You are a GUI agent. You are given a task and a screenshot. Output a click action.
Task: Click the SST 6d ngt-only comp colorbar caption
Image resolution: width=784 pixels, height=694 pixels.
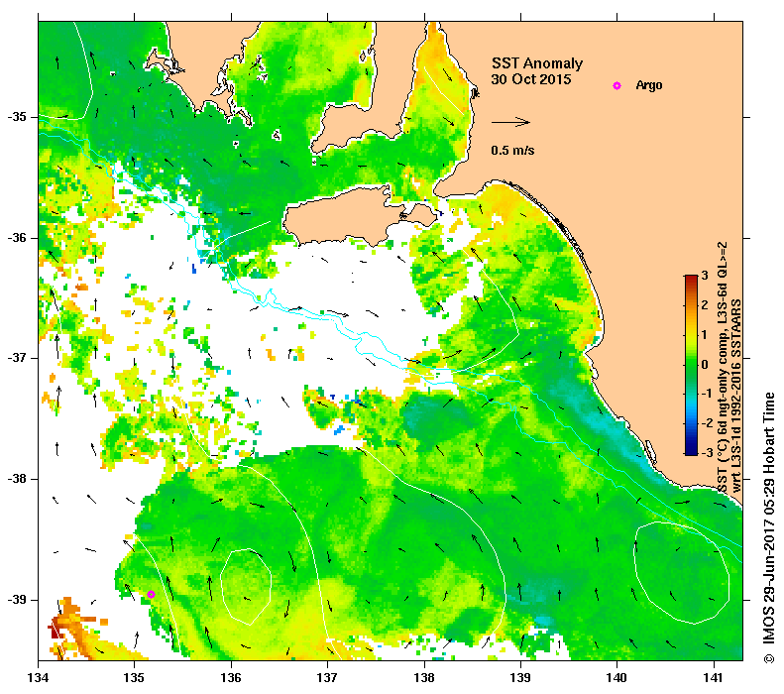click(722, 368)
